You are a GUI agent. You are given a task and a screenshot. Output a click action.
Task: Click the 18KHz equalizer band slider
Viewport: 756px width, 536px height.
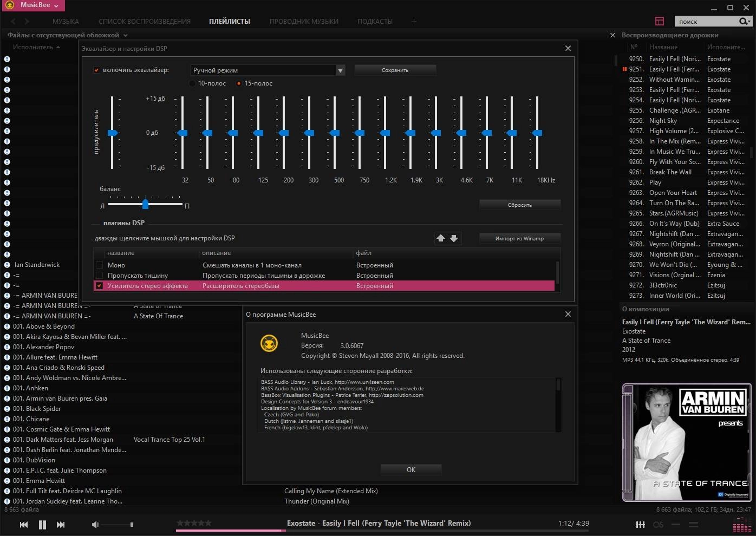pyautogui.click(x=537, y=133)
